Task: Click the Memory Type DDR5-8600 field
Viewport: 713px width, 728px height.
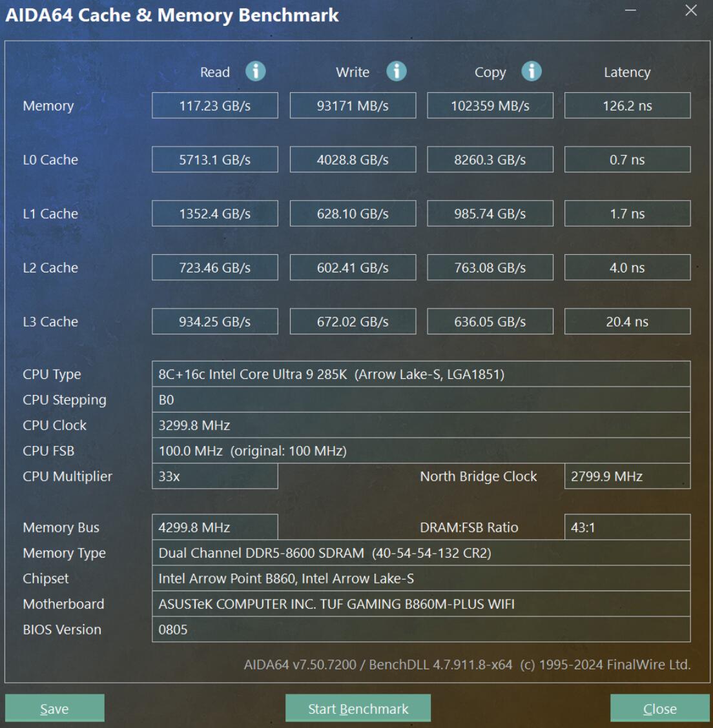Action: 420,553
